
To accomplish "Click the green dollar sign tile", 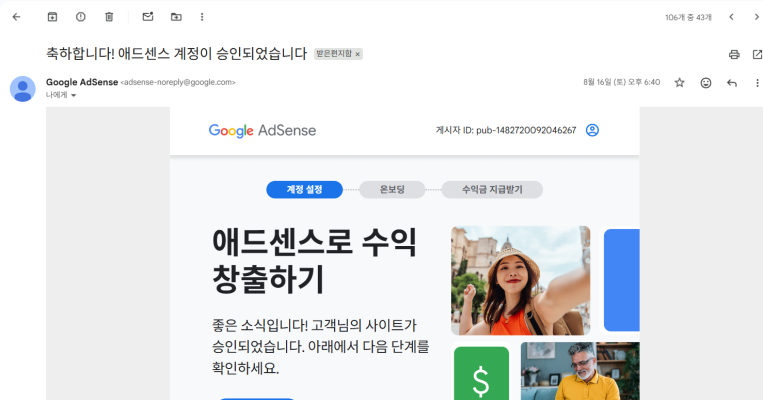I will (x=481, y=373).
